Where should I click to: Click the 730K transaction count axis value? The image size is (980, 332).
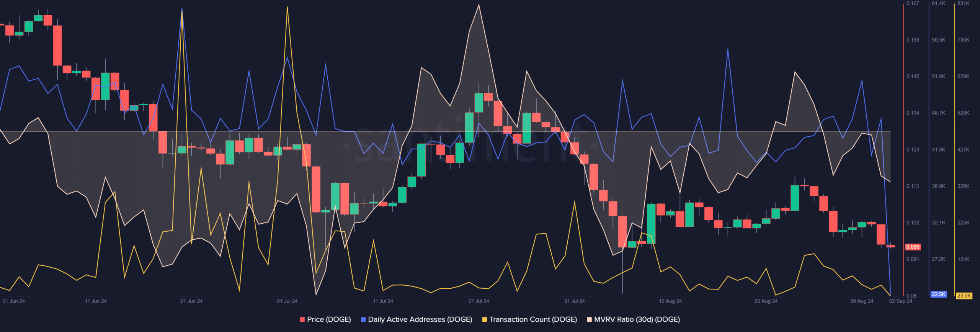click(964, 40)
